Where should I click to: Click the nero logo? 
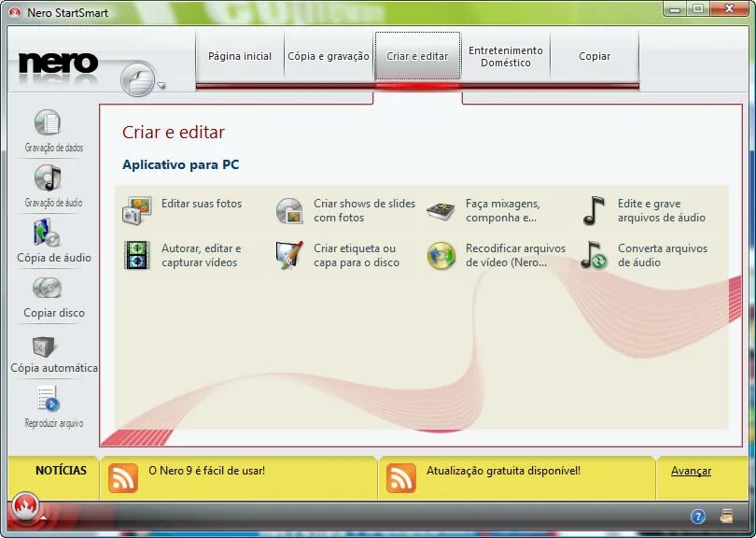click(x=58, y=64)
